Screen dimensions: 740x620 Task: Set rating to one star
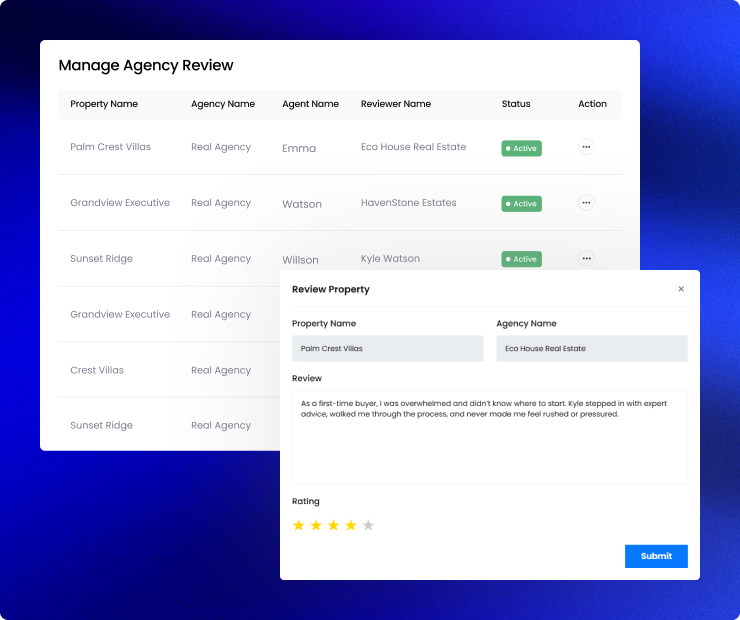pos(299,525)
